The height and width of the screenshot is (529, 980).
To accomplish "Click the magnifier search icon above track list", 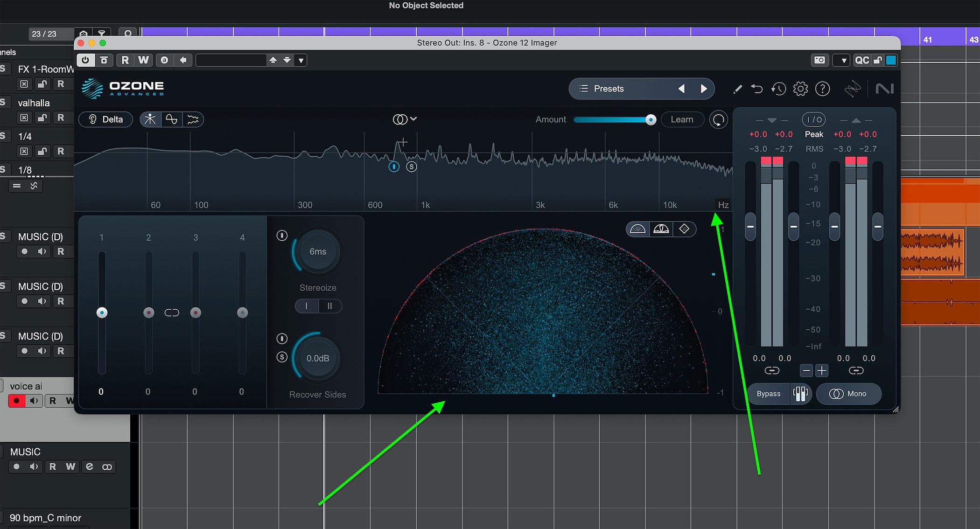I will coord(127,34).
